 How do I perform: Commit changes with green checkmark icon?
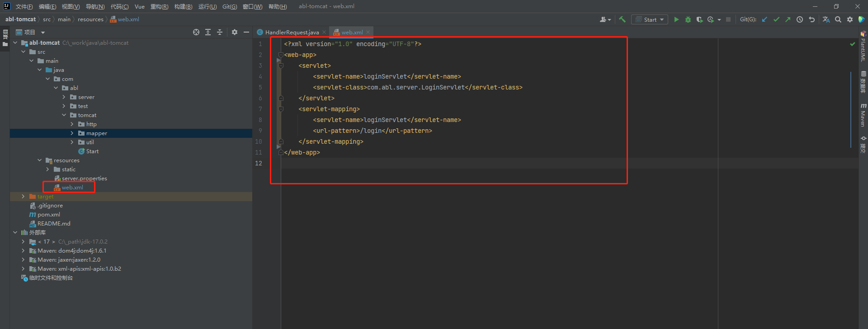click(x=776, y=19)
